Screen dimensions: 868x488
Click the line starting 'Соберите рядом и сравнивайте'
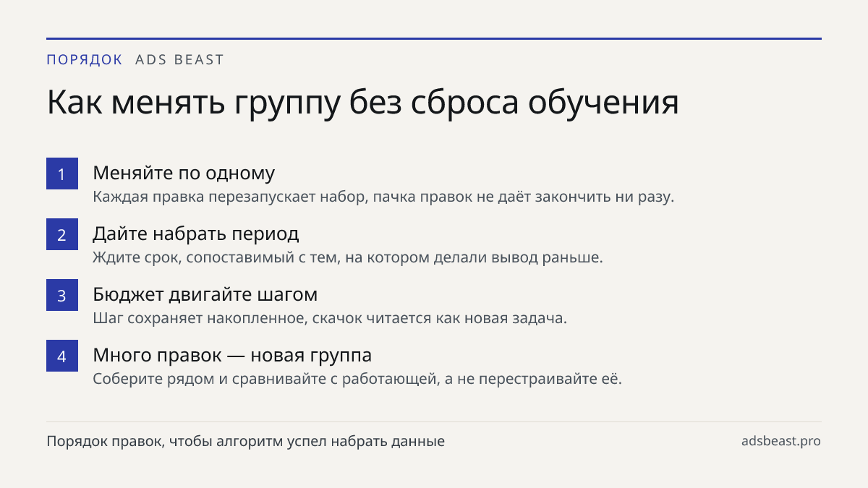pos(357,379)
